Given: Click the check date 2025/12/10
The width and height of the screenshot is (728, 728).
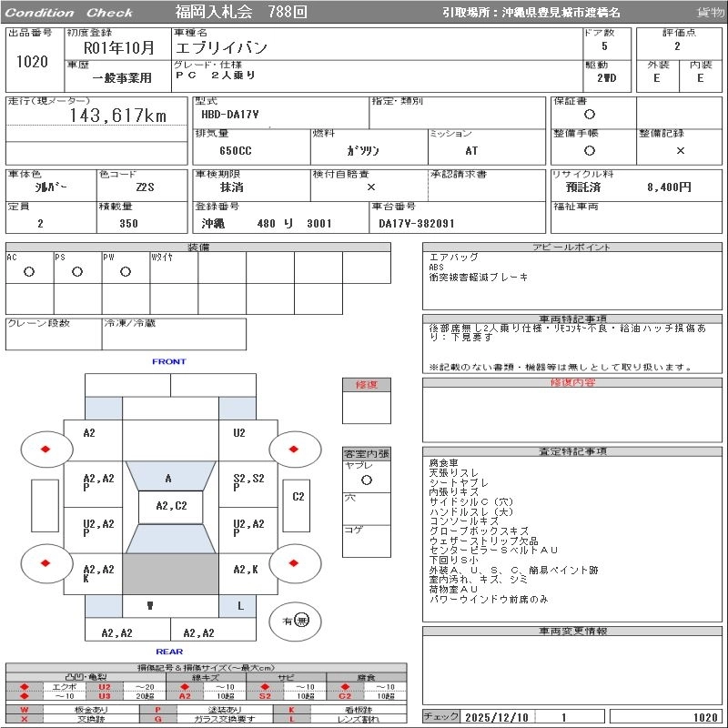Looking at the screenshot, I should (x=497, y=717).
